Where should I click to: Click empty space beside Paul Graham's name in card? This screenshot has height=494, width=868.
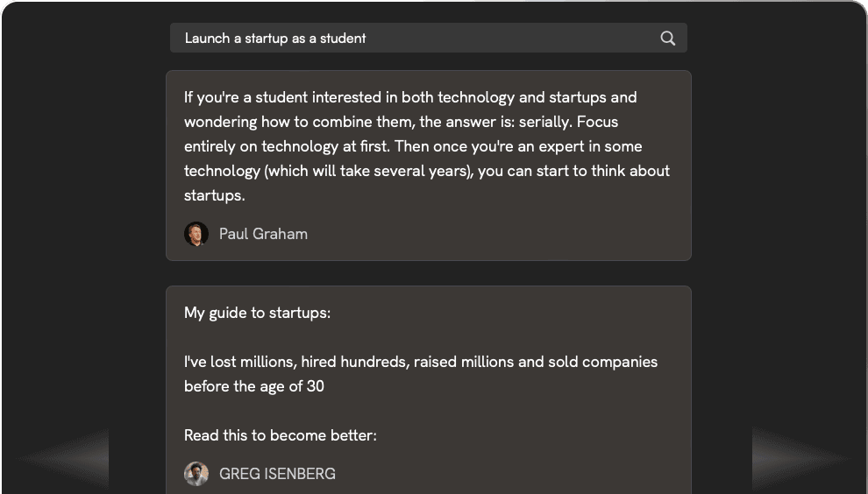coord(498,234)
